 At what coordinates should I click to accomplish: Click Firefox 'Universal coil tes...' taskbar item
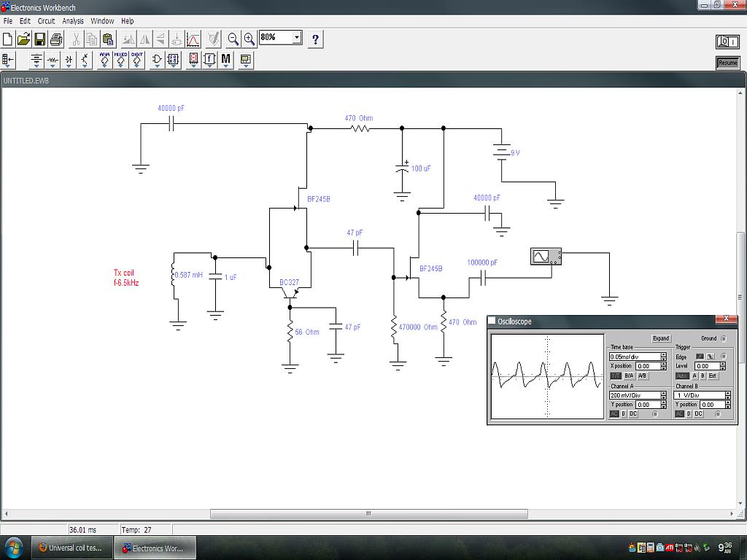[72, 548]
